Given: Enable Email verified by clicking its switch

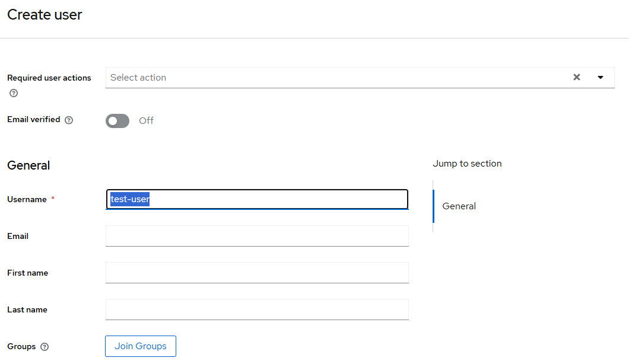Looking at the screenshot, I should (117, 120).
